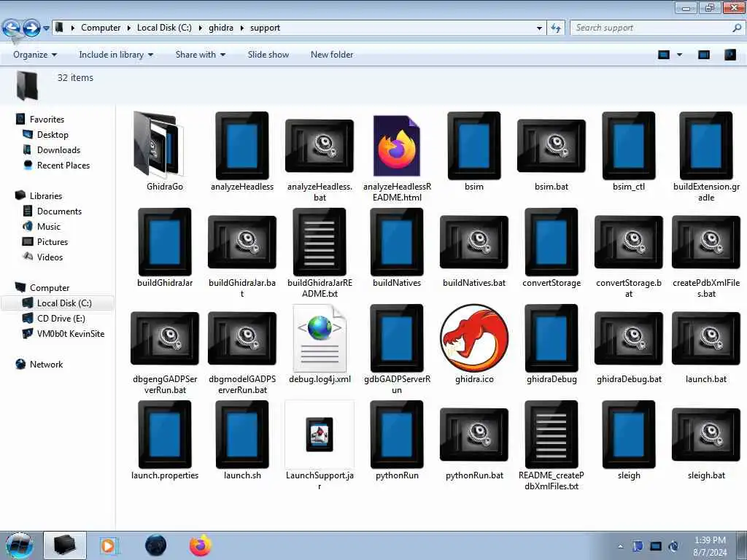The width and height of the screenshot is (747, 560).
Task: Click the Change your view icon
Action: [x=664, y=55]
